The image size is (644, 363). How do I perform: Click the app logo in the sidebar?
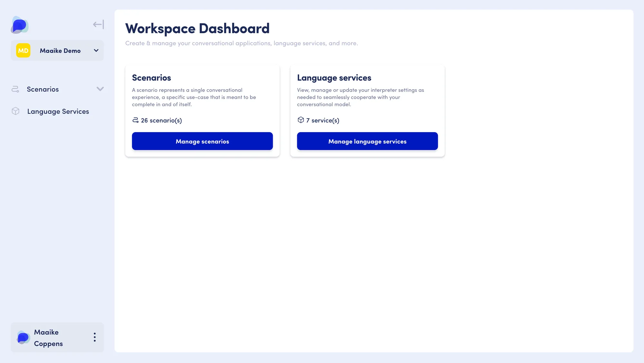coord(20,25)
